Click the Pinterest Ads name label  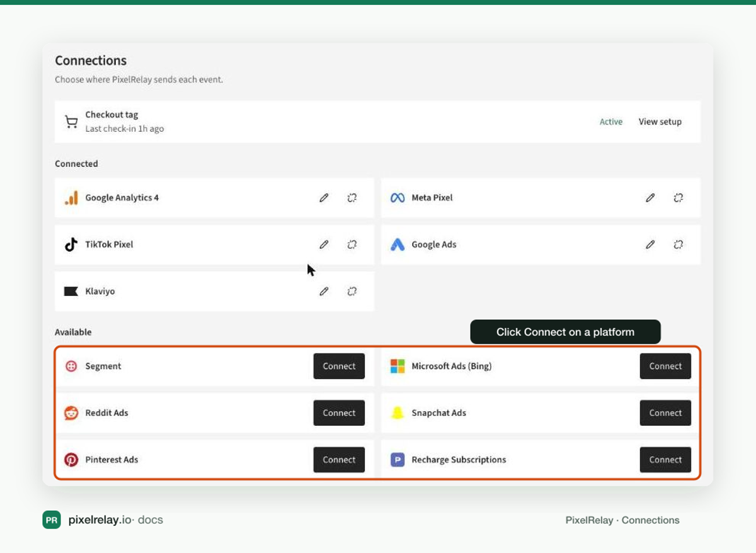112,459
